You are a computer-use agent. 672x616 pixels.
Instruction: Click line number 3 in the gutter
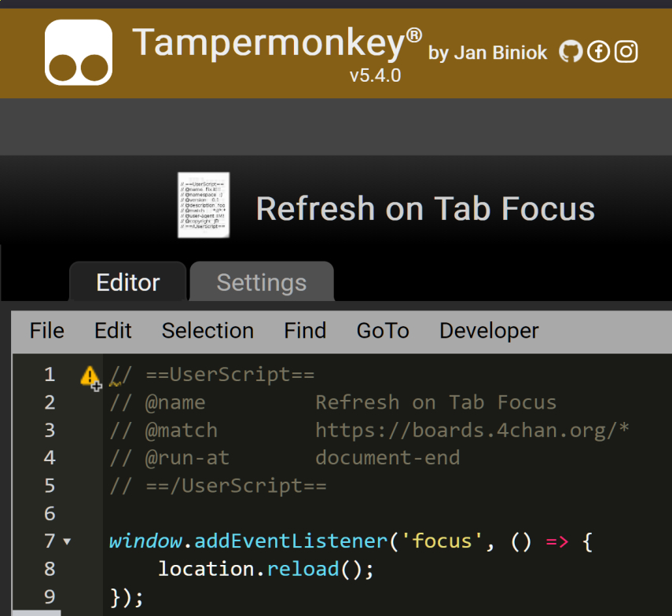(50, 430)
